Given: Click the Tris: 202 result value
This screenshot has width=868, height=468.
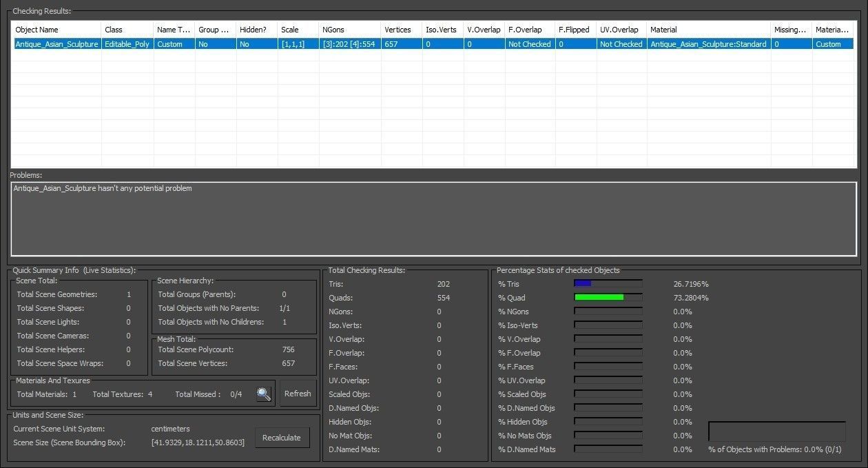Looking at the screenshot, I should click(x=444, y=284).
